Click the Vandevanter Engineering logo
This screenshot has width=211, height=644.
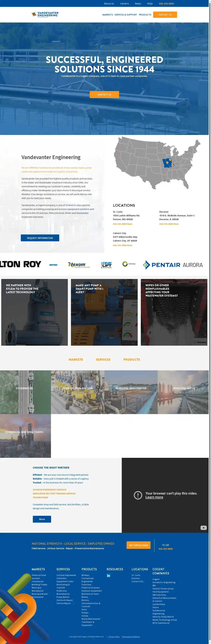pos(45,15)
